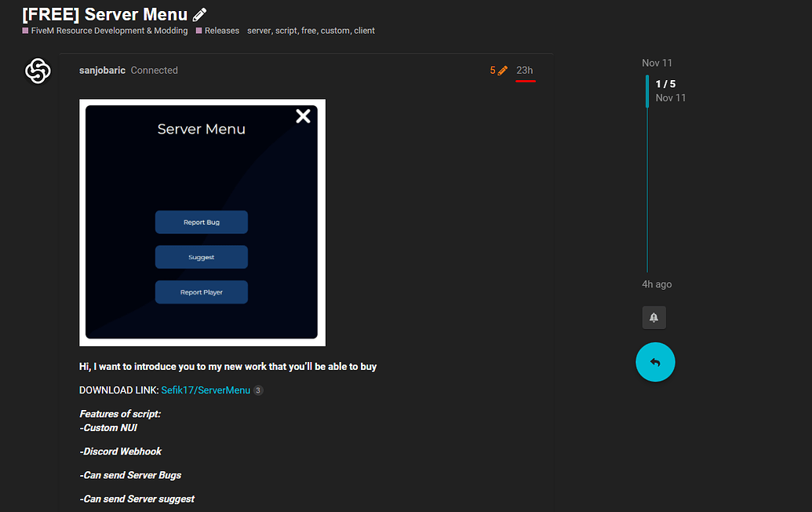
Task: Select the '-Discord Webhook' feature line
Action: click(x=121, y=452)
